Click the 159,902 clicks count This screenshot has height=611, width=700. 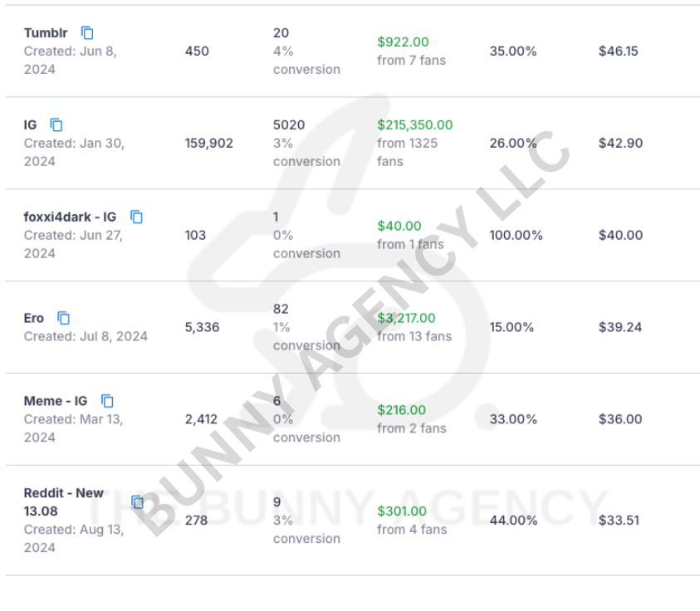click(x=208, y=143)
